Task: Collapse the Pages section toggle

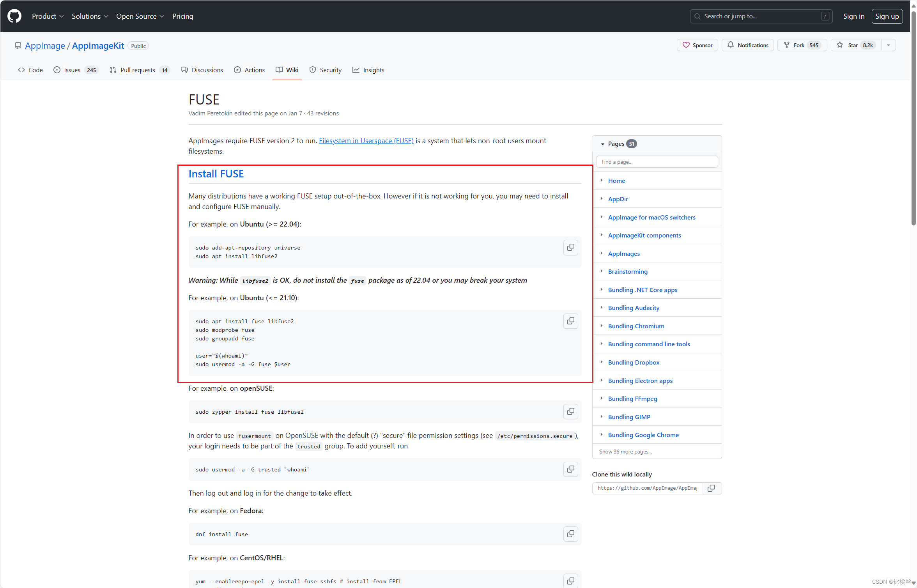Action: [x=603, y=144]
